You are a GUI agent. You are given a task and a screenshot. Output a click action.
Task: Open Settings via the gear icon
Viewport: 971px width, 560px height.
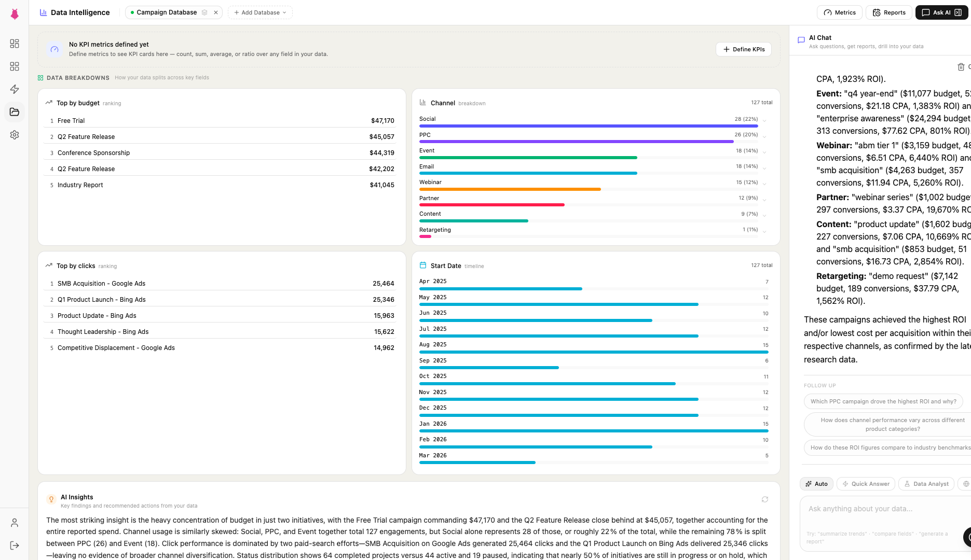pos(15,135)
